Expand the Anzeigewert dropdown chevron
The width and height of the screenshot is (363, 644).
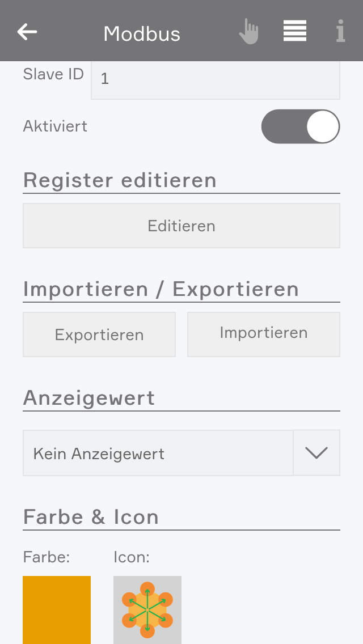click(316, 453)
